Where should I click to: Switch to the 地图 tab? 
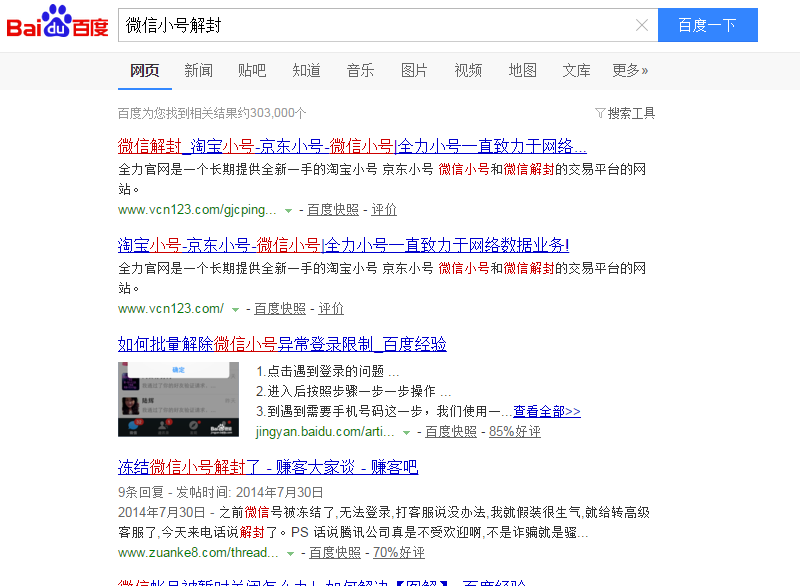522,70
